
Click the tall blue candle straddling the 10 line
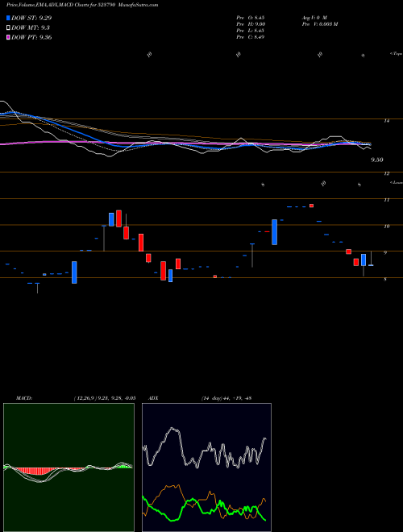274,232
